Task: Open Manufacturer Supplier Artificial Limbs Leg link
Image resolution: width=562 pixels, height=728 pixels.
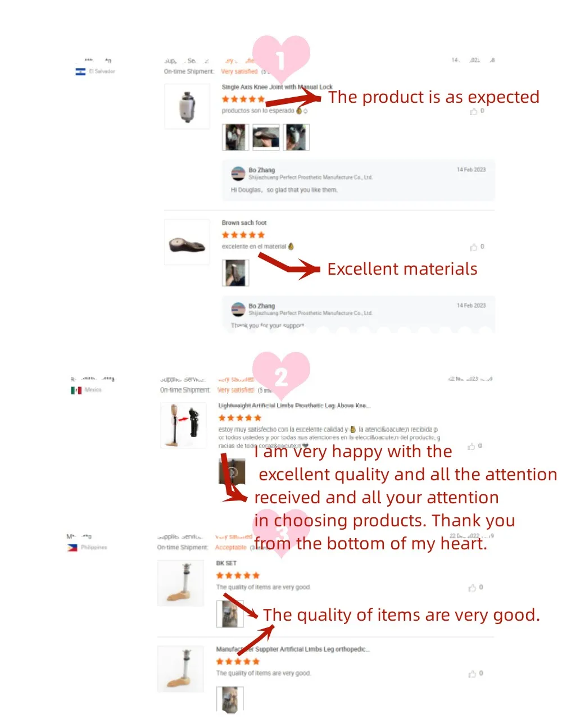Action: point(293,649)
